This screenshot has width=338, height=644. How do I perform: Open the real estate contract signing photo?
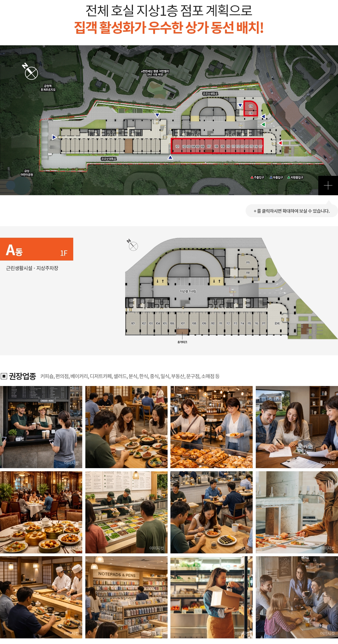297,427
